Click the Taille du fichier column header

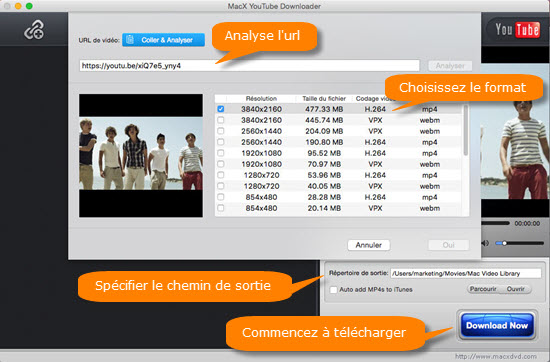pos(324,99)
